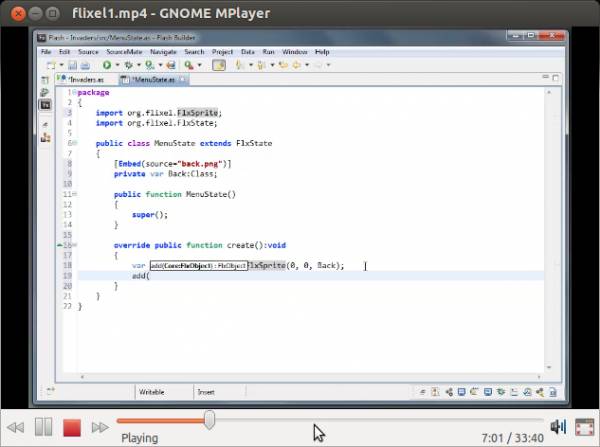Open the Search menu

194,52
